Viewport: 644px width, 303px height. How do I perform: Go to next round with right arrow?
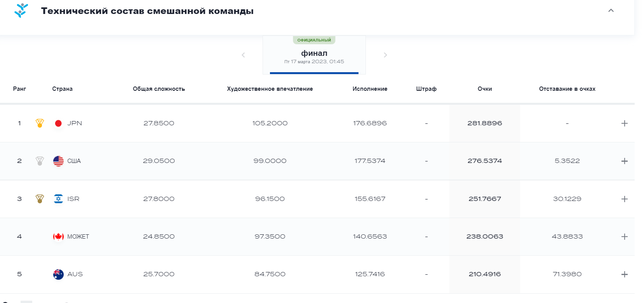[x=385, y=55]
